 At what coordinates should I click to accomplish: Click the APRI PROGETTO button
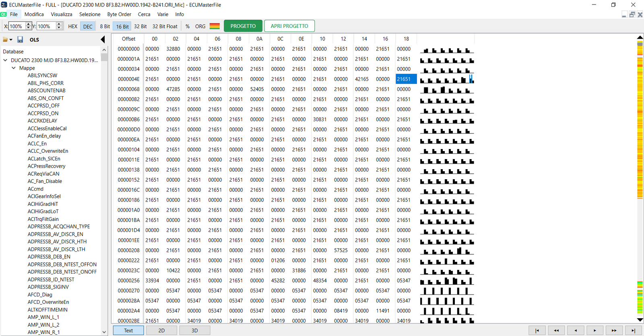(x=289, y=26)
